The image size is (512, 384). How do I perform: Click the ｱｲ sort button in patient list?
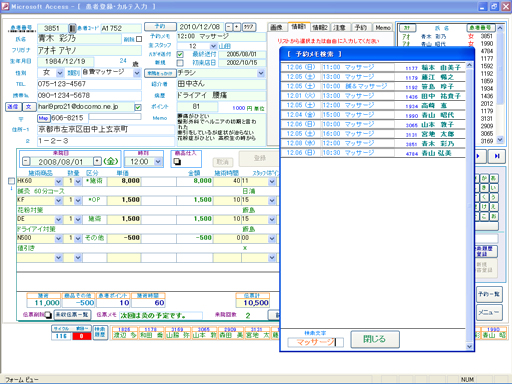pyautogui.click(x=407, y=28)
